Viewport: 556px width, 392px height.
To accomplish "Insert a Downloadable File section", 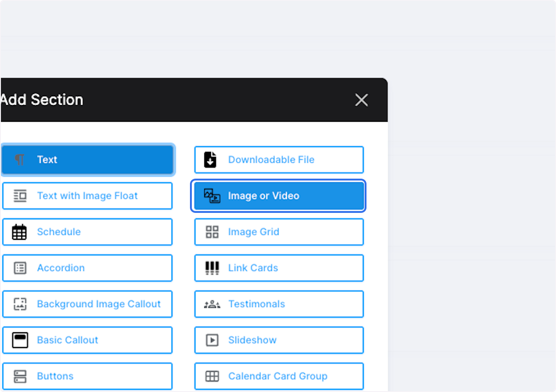I will click(279, 160).
